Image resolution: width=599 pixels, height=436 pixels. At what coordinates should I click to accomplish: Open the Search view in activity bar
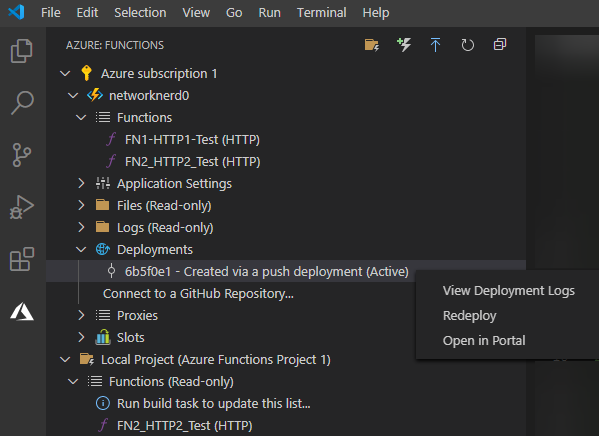click(x=22, y=102)
